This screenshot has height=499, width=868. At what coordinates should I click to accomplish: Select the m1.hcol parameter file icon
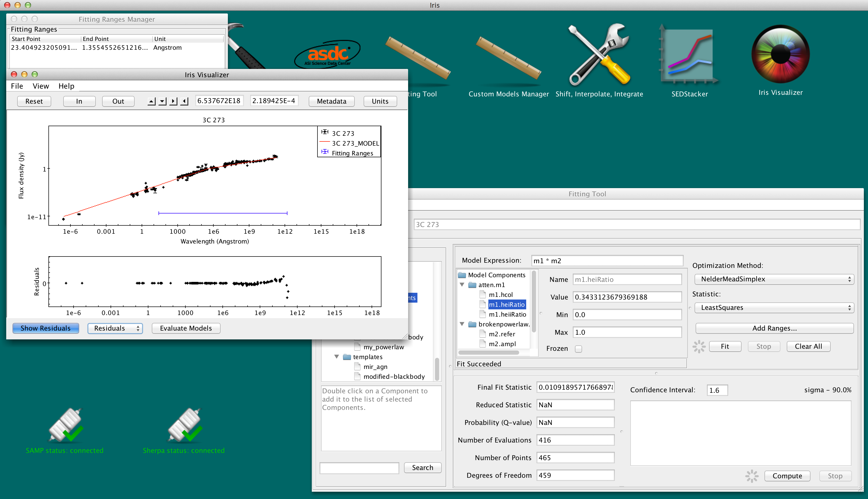[483, 294]
